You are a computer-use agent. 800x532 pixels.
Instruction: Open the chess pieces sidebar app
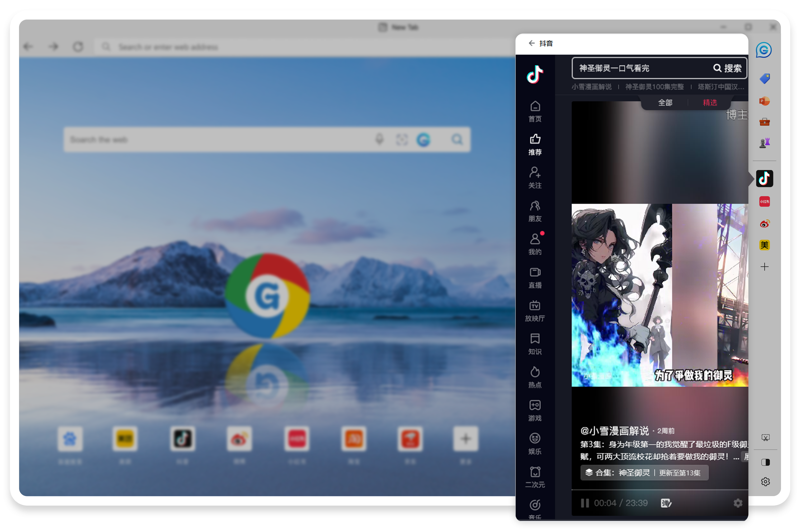point(764,143)
